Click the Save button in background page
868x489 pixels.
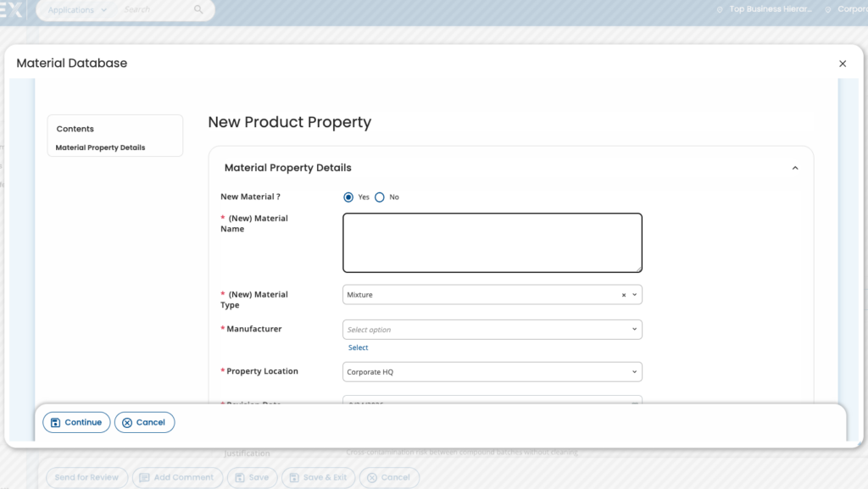tap(252, 478)
